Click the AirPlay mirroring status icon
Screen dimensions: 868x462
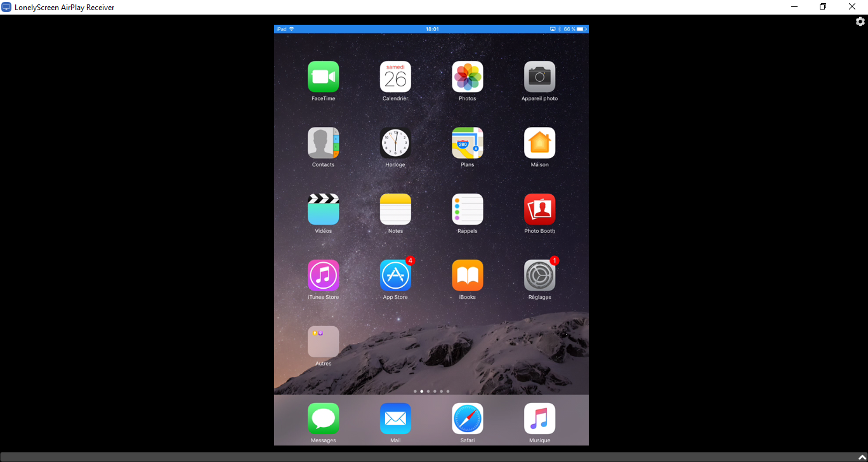(x=553, y=29)
